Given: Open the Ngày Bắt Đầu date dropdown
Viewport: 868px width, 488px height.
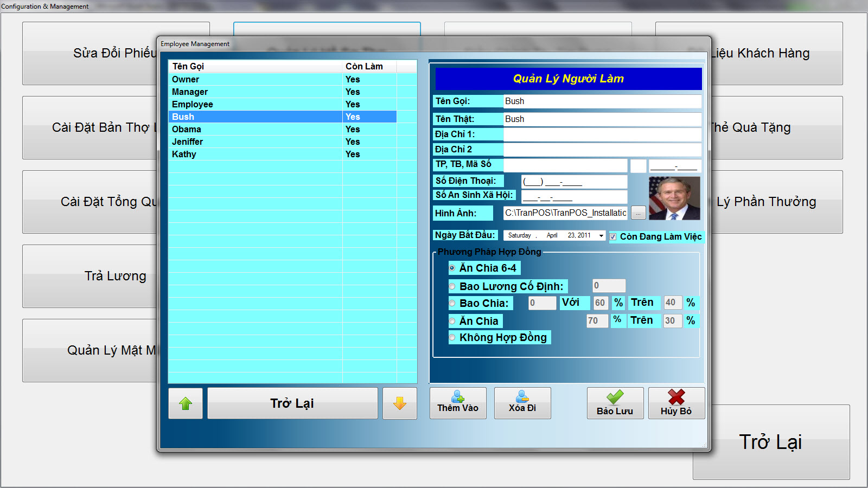Looking at the screenshot, I should (x=601, y=235).
